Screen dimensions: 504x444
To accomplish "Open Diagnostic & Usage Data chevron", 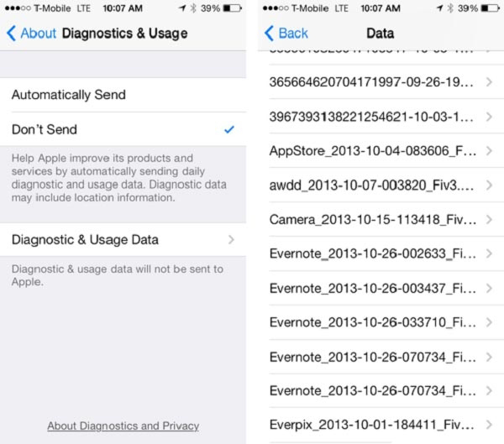I will click(x=231, y=240).
